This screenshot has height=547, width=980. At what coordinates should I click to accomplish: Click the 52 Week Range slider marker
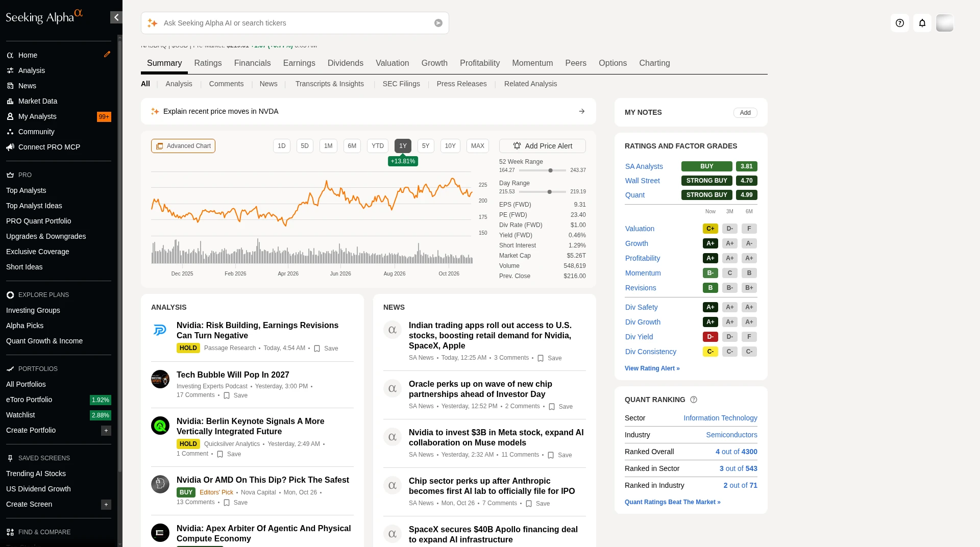(x=551, y=170)
